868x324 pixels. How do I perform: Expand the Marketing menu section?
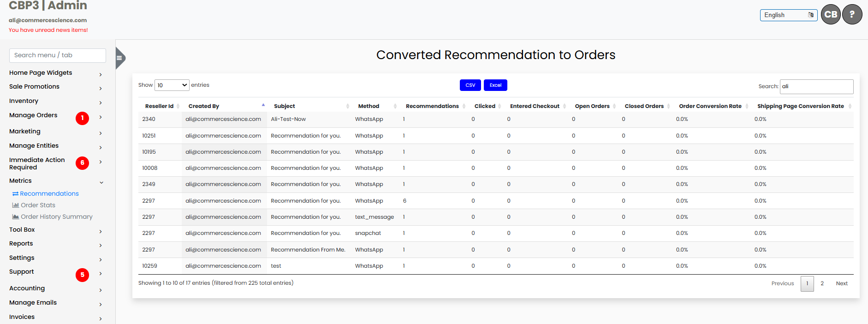click(x=100, y=132)
